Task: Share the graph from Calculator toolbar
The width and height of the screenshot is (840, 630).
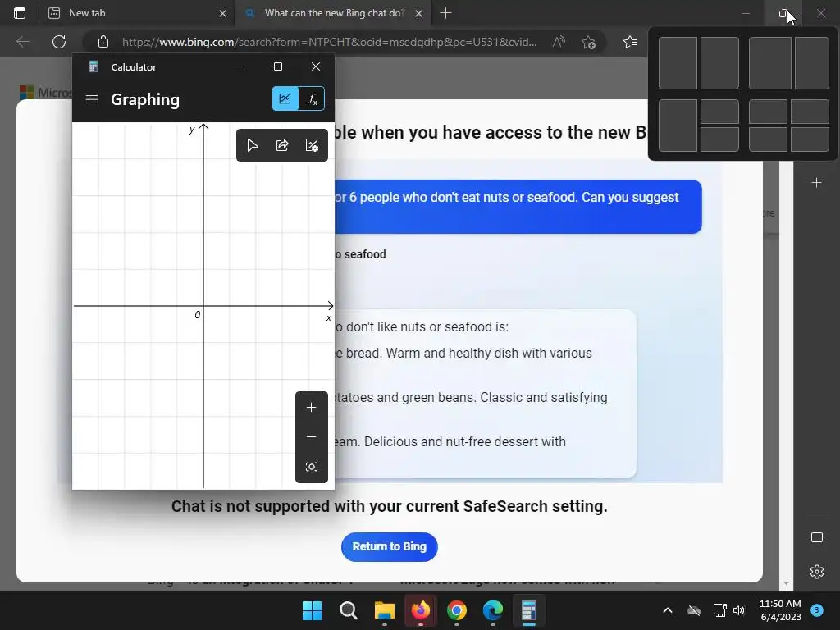Action: pos(282,146)
